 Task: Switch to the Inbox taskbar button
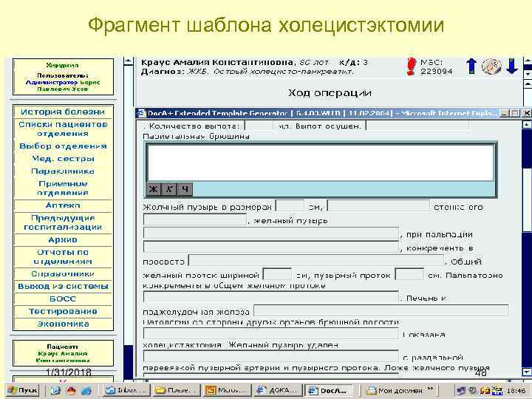[x=126, y=390]
